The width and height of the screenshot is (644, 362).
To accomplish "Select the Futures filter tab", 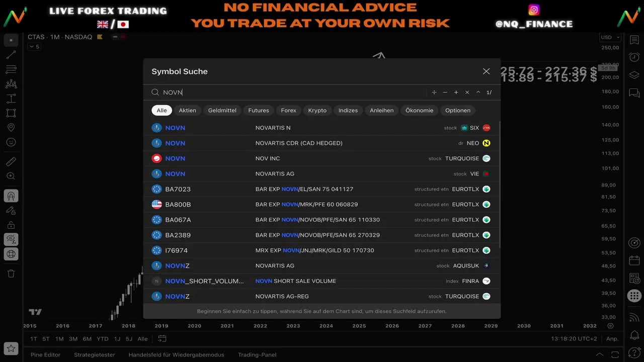I will tap(259, 110).
